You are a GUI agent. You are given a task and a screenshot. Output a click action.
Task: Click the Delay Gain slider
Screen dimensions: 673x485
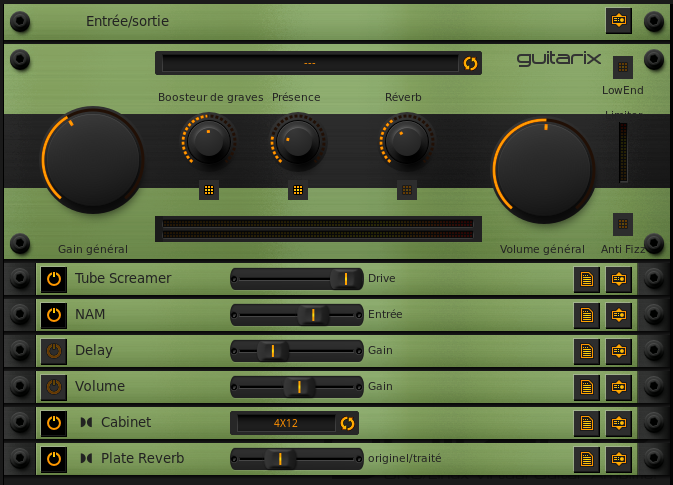[297, 351]
